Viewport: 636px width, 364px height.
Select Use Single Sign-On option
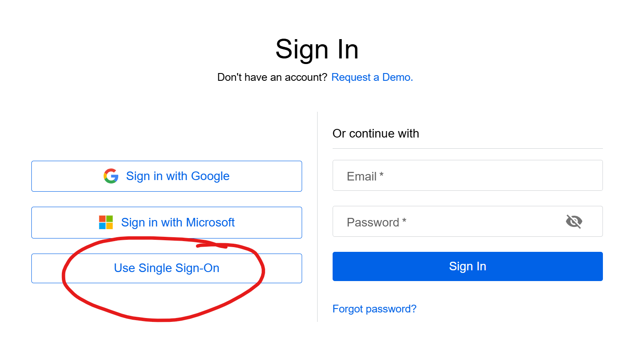[x=167, y=268]
